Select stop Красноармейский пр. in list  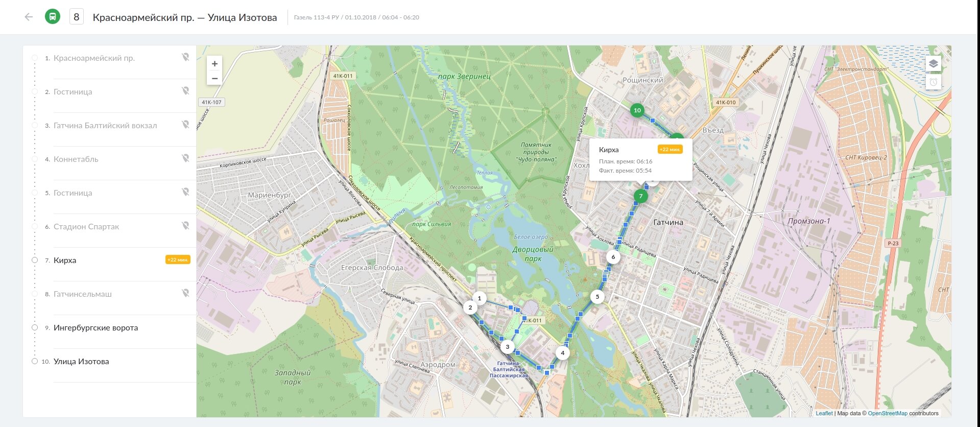pos(94,58)
